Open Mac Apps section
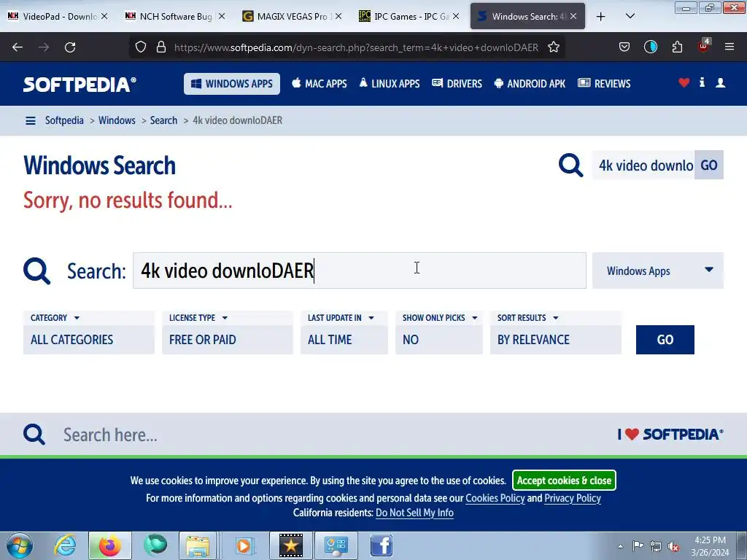 (320, 84)
